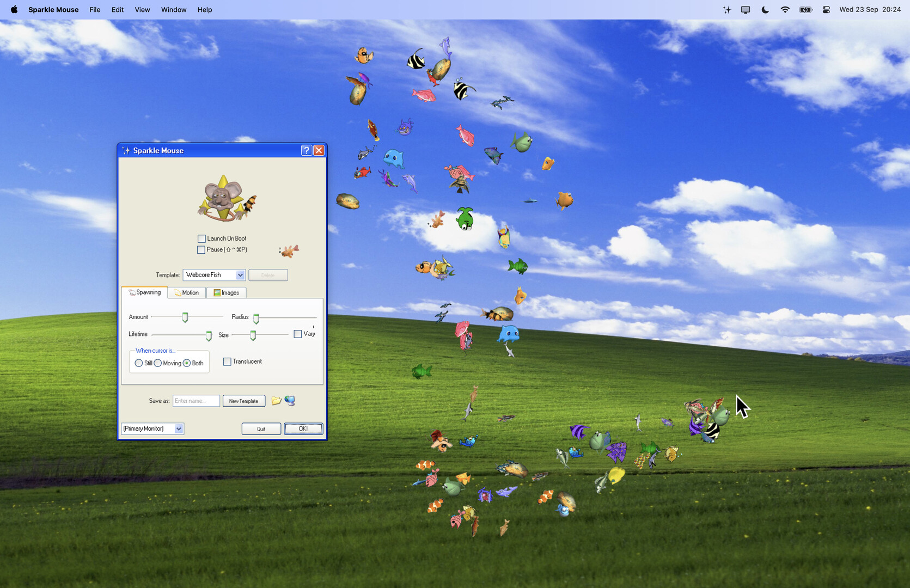Open the Wi-Fi menu bar icon

[x=785, y=10]
